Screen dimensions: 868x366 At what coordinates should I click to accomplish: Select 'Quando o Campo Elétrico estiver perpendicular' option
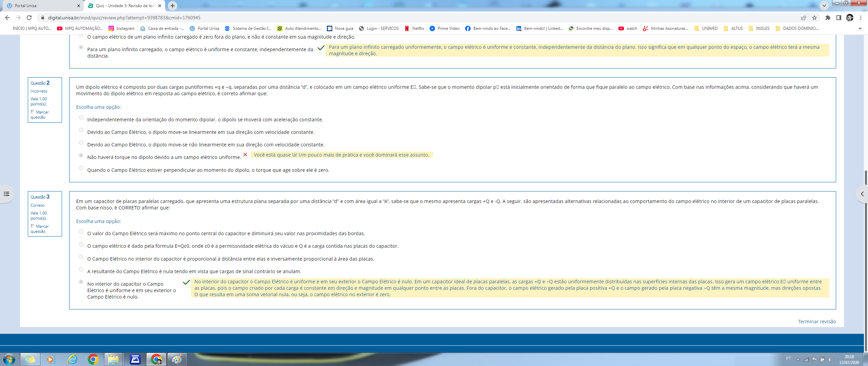[81, 168]
